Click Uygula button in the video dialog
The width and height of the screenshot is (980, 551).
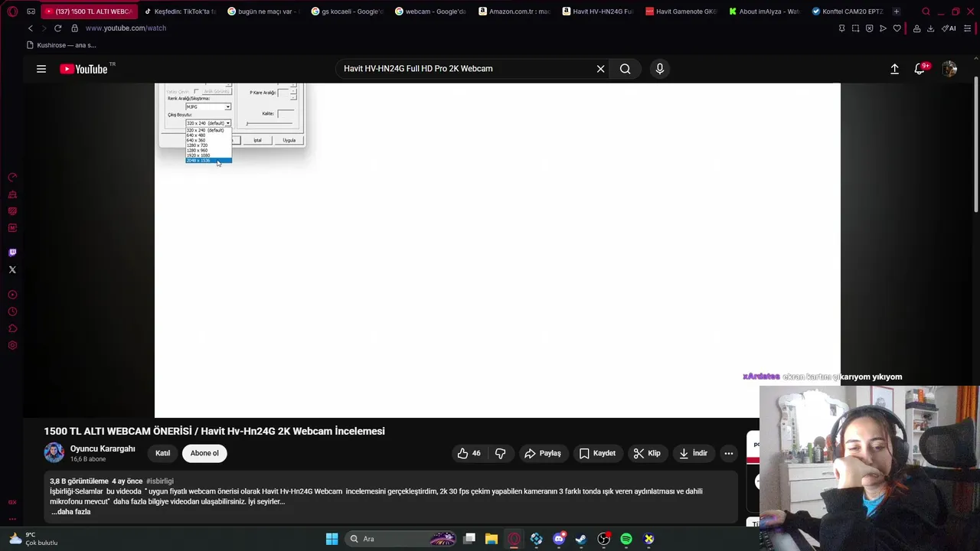289,140
